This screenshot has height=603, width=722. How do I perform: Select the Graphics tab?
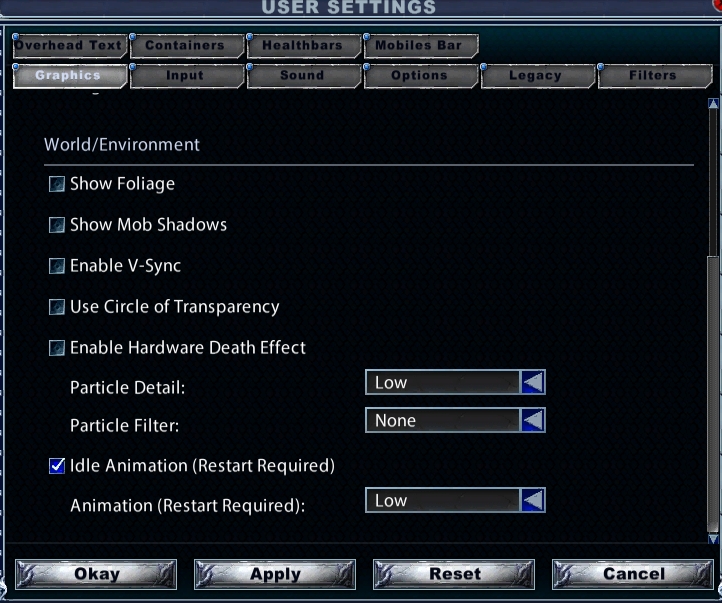point(70,75)
